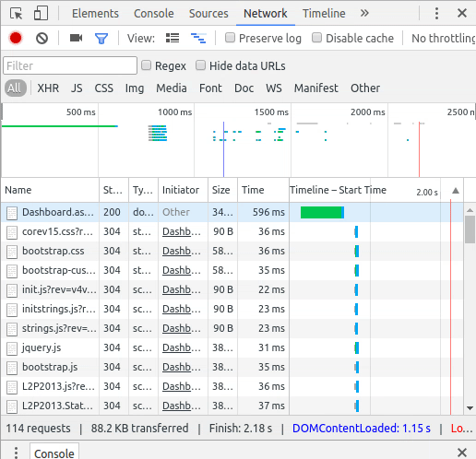Check the Hide data URLs option
This screenshot has height=459, width=476.
tap(201, 65)
